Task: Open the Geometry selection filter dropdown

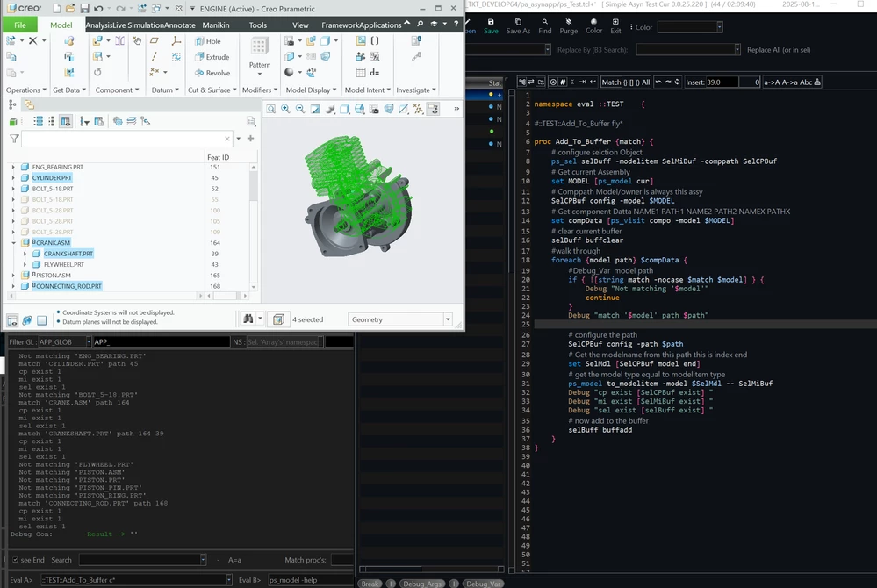Action: (448, 319)
